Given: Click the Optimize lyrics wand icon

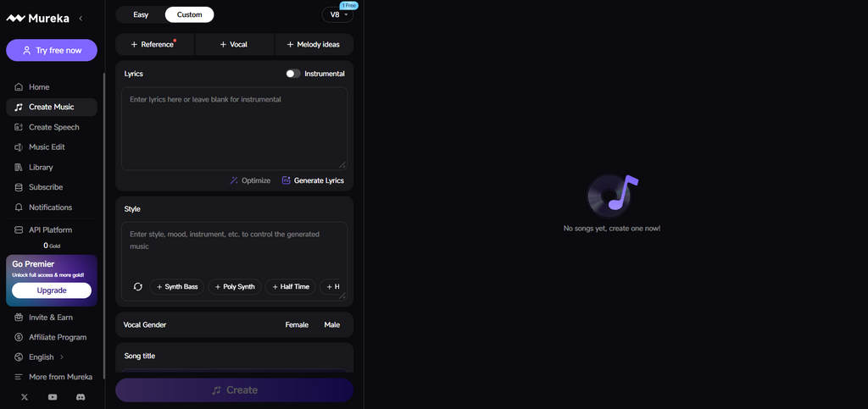Looking at the screenshot, I should [x=234, y=180].
